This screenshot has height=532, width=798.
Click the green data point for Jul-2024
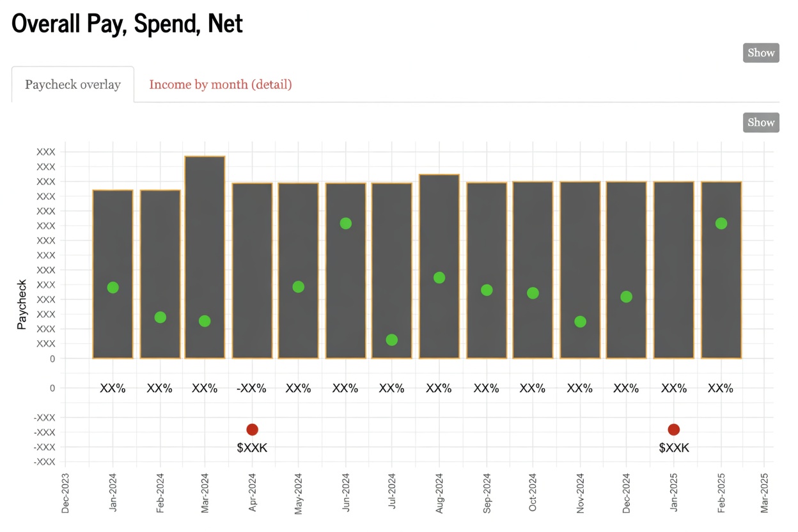tap(392, 340)
